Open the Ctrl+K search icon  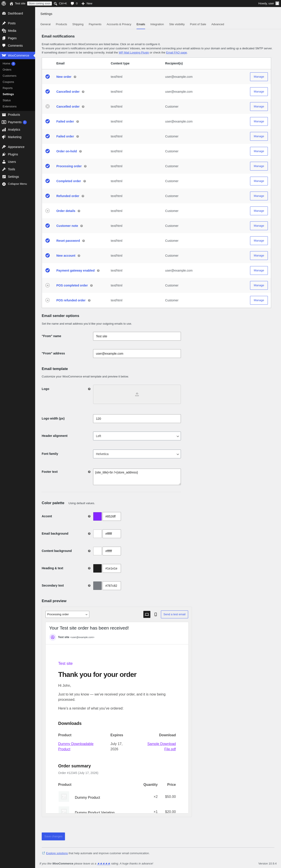(55, 3)
